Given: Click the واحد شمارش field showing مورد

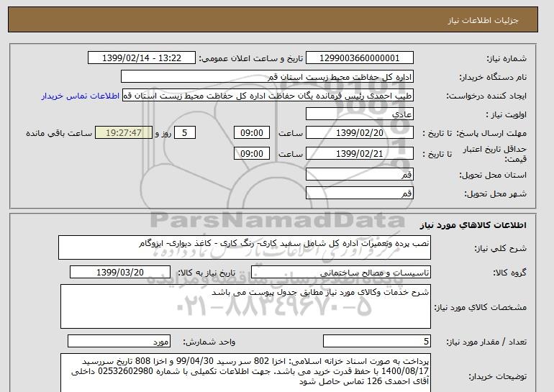Looking at the screenshot, I should tap(119, 341).
